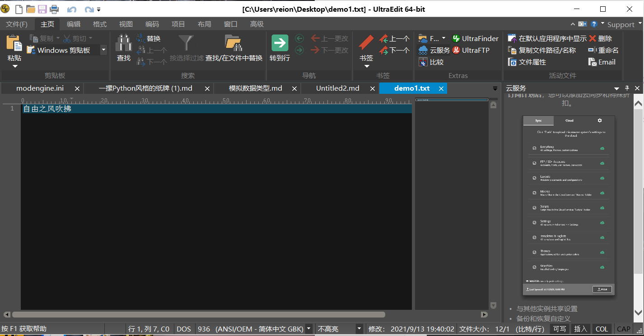Image resolution: width=644 pixels, height=336 pixels.
Task: Expand the 书签 bookmark dropdown arrow
Action: point(366,66)
